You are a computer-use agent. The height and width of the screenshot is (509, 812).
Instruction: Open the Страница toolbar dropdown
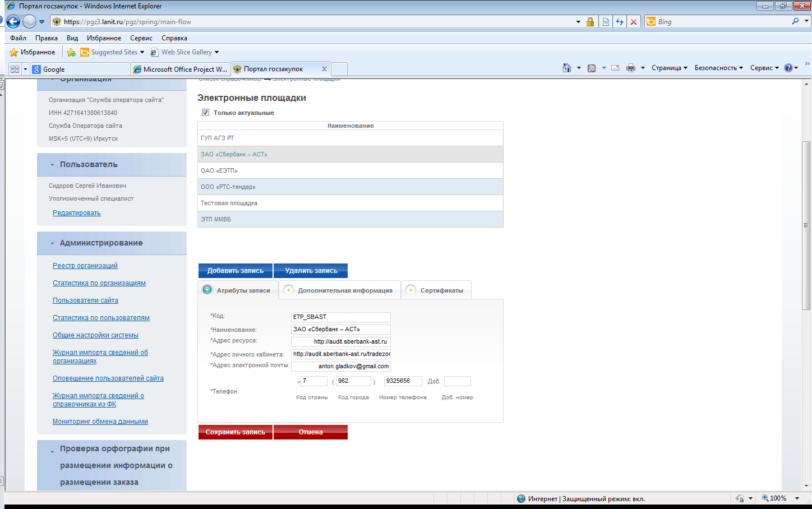[670, 68]
